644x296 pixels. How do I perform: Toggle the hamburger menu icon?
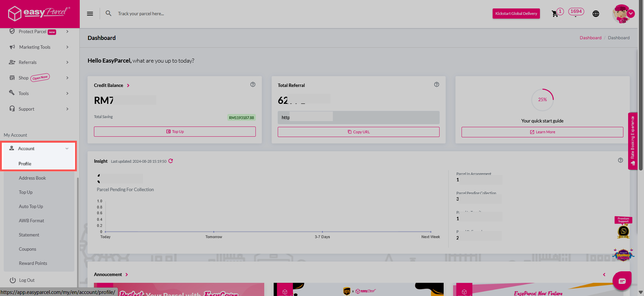tap(90, 14)
